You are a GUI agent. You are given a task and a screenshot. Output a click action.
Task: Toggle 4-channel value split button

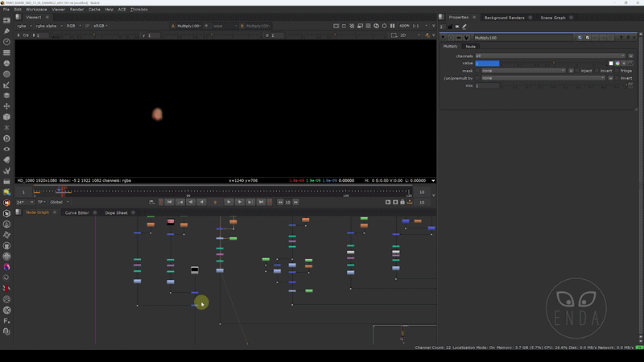[624, 64]
